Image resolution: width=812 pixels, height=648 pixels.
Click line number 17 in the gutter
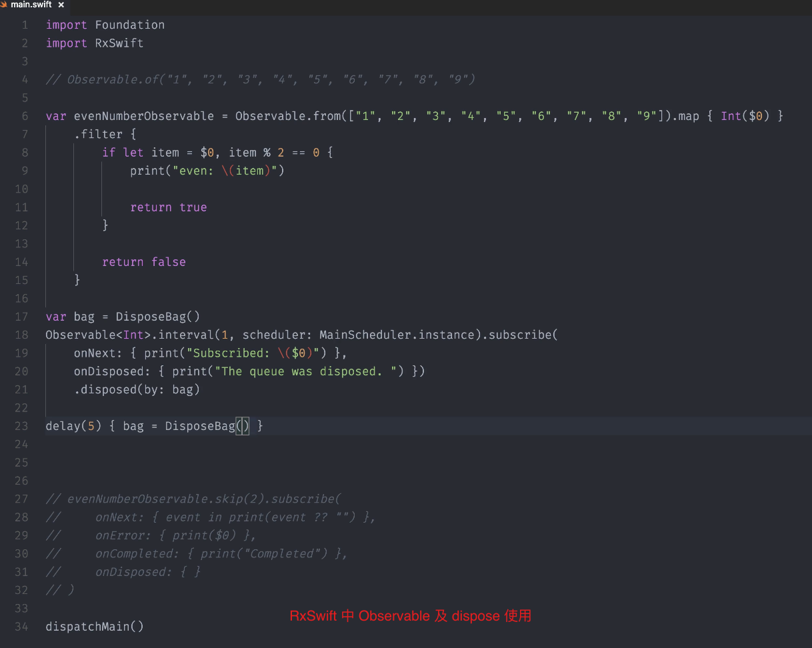(21, 317)
